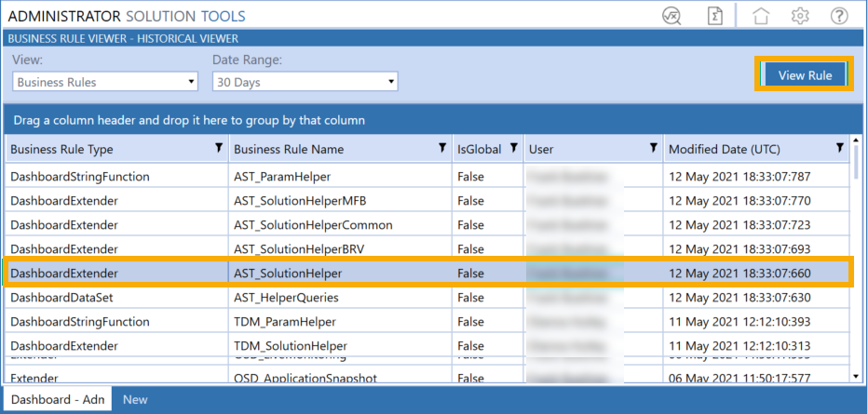Screen dimensions: 868x414
Task: Click date 12 May 2021 18:33:07:723
Action: [739, 225]
